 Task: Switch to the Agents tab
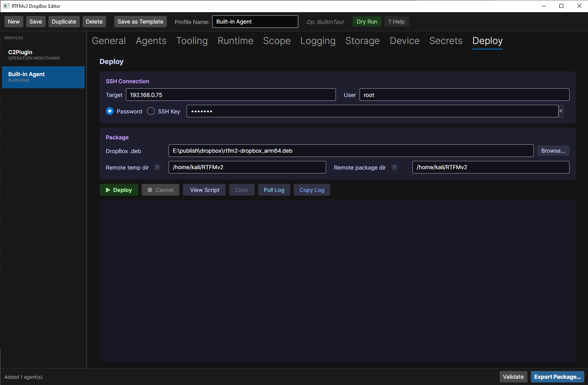151,41
